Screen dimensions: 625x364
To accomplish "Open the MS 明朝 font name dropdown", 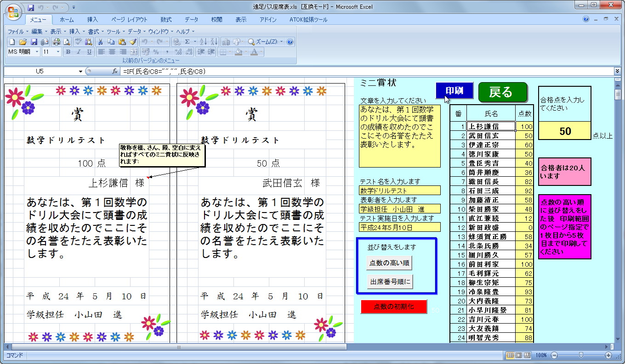I will pos(37,52).
